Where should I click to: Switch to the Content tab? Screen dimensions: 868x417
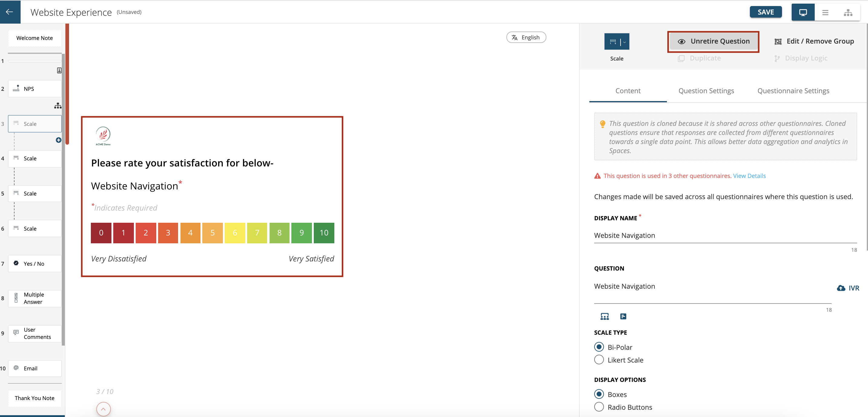point(628,91)
